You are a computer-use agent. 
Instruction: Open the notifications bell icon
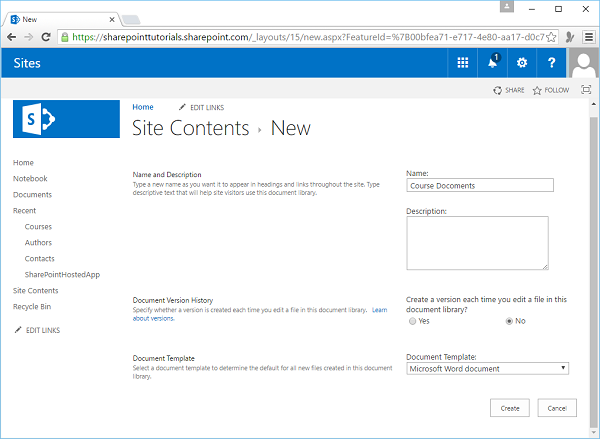click(x=492, y=62)
